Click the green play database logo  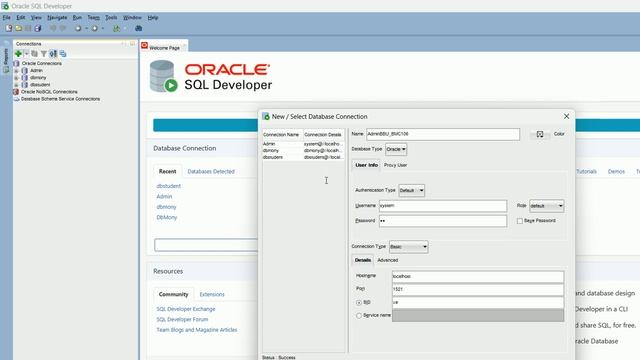(x=171, y=85)
